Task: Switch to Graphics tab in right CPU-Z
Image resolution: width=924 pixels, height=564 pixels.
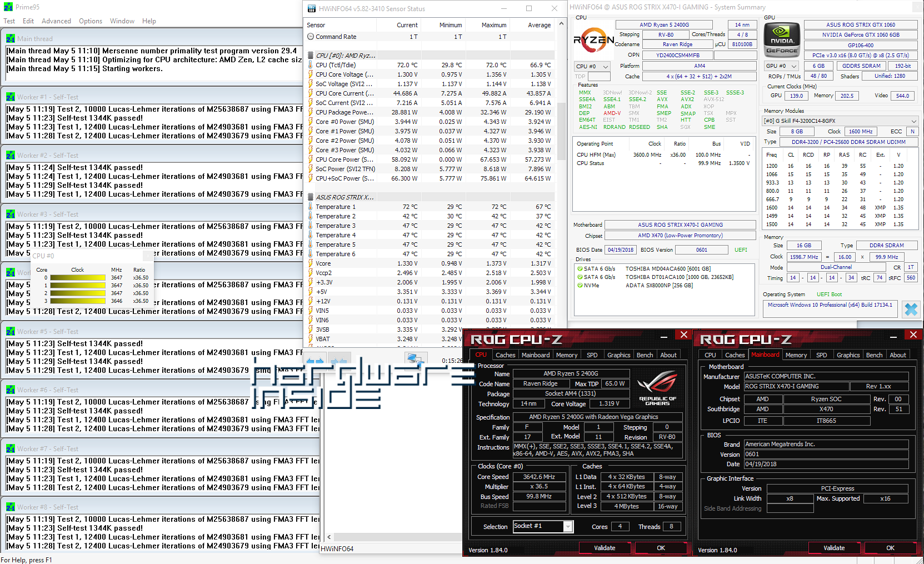Action: (848, 355)
